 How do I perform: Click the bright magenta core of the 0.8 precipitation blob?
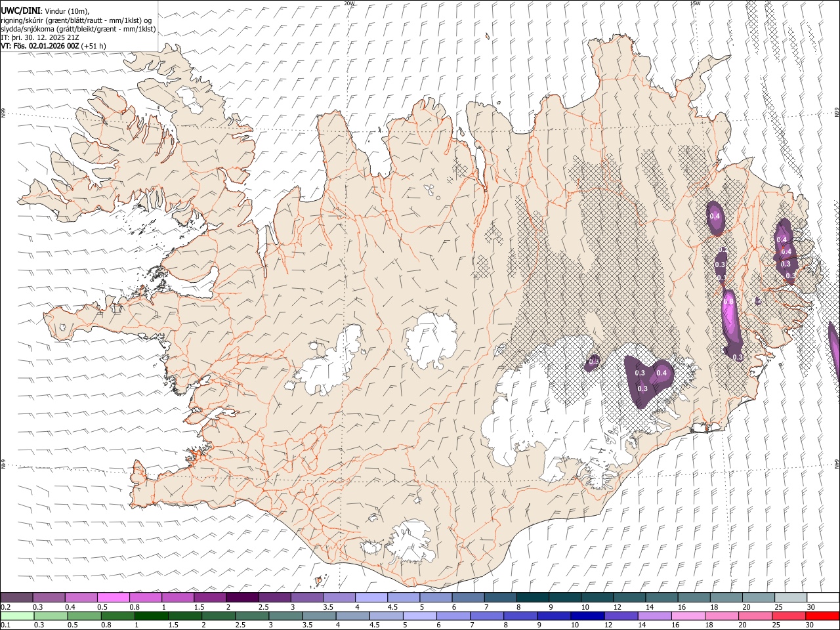click(x=729, y=315)
